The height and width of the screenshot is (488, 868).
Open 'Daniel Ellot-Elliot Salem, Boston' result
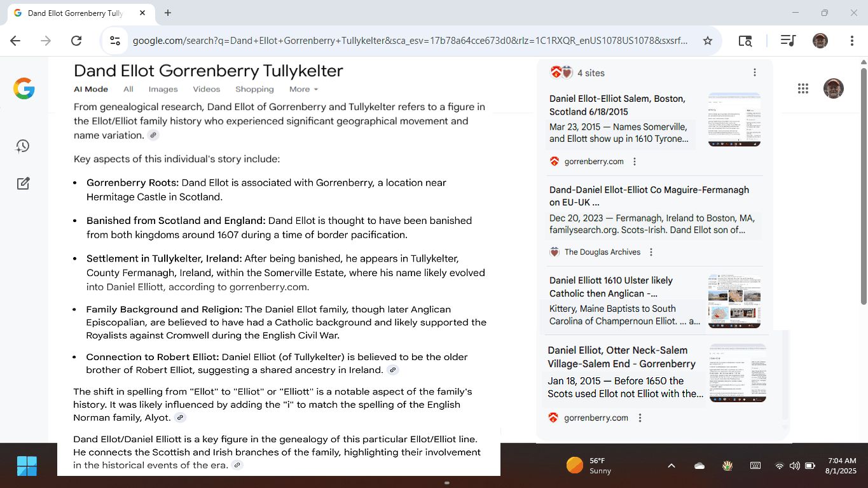(617, 105)
